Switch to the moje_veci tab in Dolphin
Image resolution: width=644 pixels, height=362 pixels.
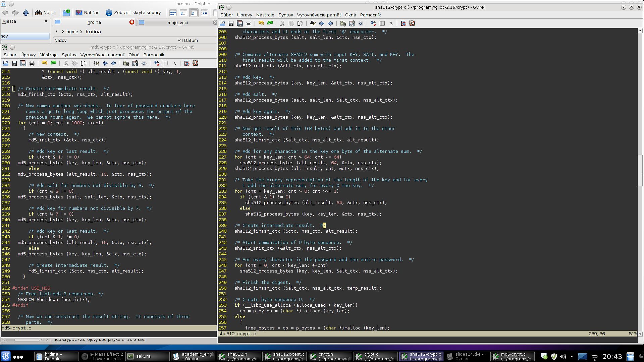coord(177,22)
